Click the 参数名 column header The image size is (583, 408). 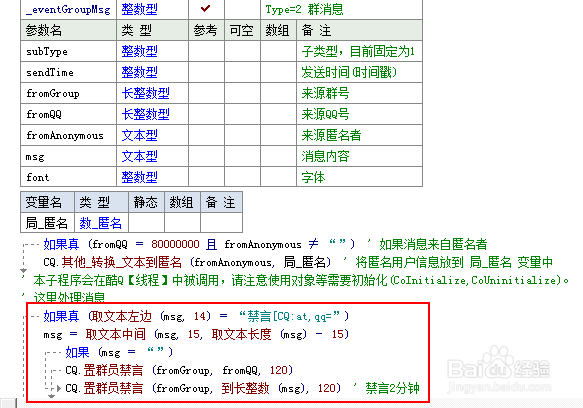tap(44, 30)
